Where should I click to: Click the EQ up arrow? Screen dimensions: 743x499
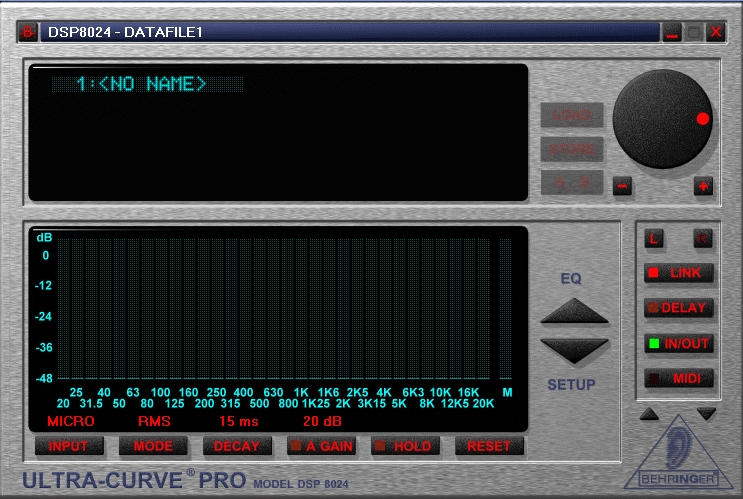point(574,311)
